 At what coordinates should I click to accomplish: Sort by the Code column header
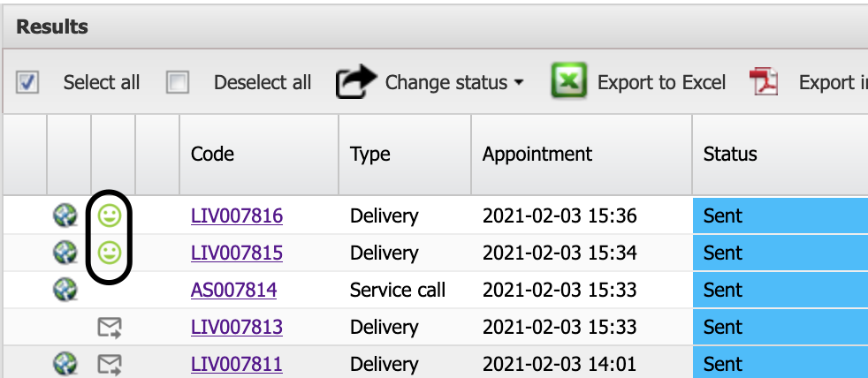pos(212,154)
